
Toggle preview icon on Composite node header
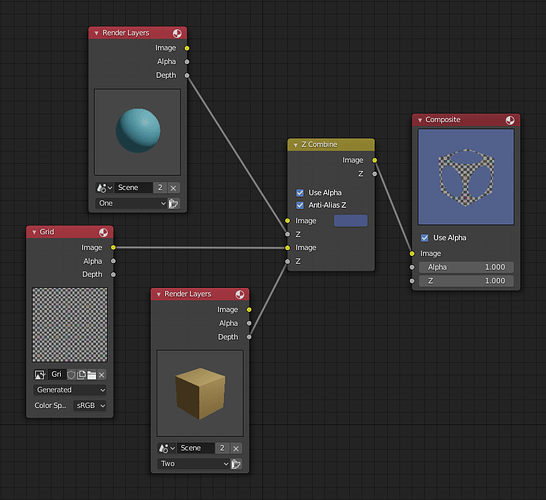pos(510,120)
